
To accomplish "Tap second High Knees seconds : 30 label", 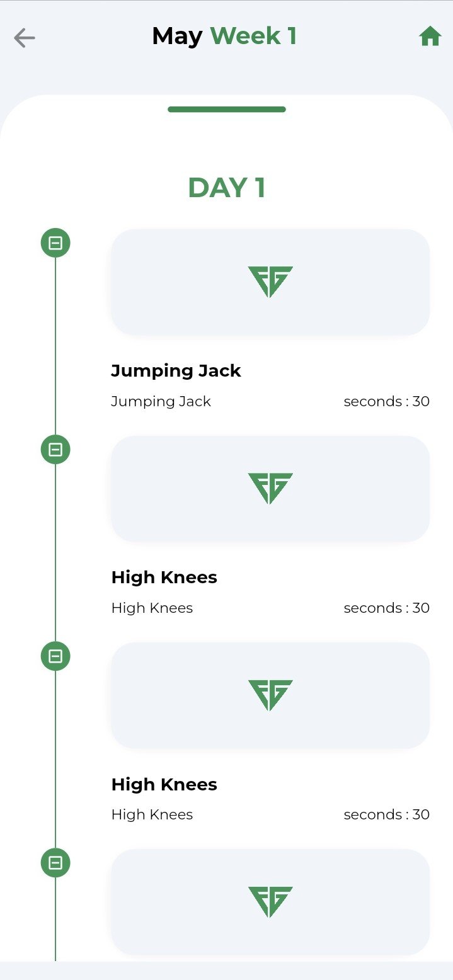I will coord(386,814).
